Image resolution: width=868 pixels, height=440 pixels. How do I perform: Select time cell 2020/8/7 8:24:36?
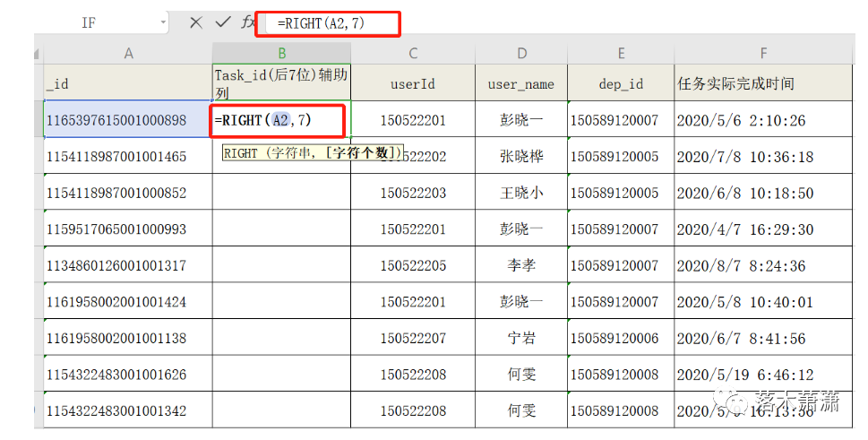[763, 264]
